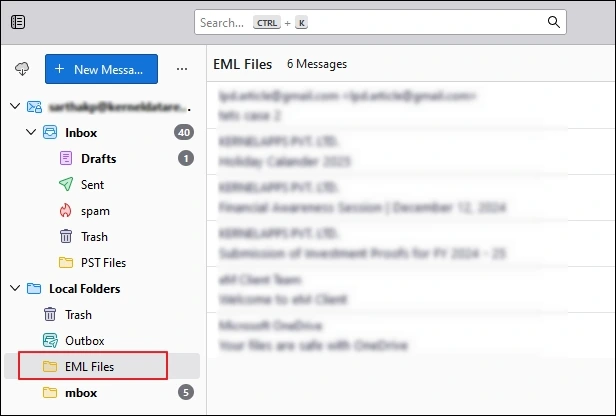
Task: Collapse the Inbox folder chevron
Action: (x=31, y=132)
